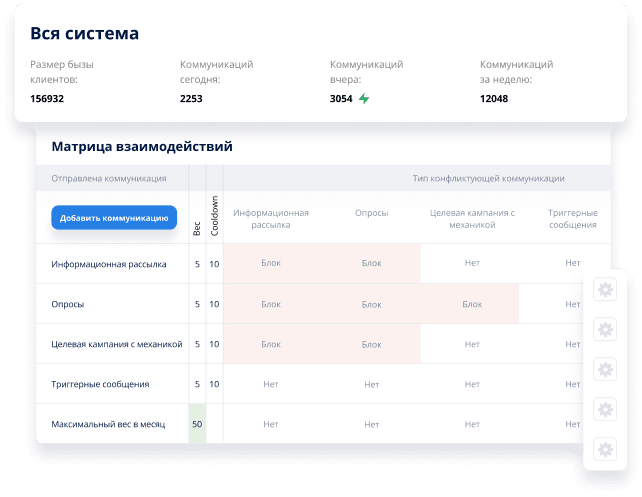This screenshot has width=642, height=497.
Task: Select the Триггерные сообщения row label
Action: (x=100, y=384)
